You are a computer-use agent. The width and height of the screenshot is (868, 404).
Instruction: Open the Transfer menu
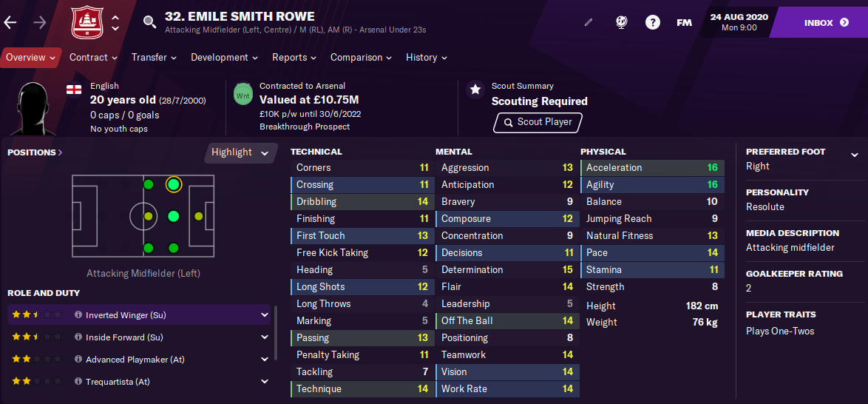(154, 58)
